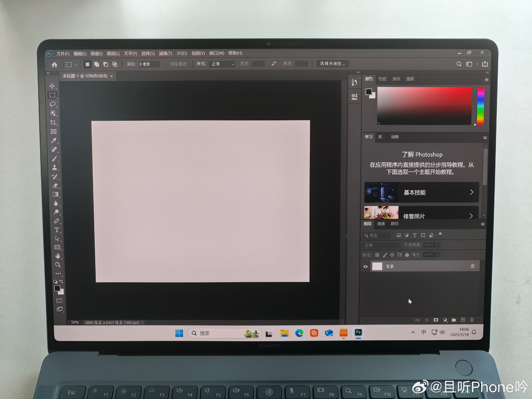Delete layer with the trash icon

pyautogui.click(x=472, y=320)
